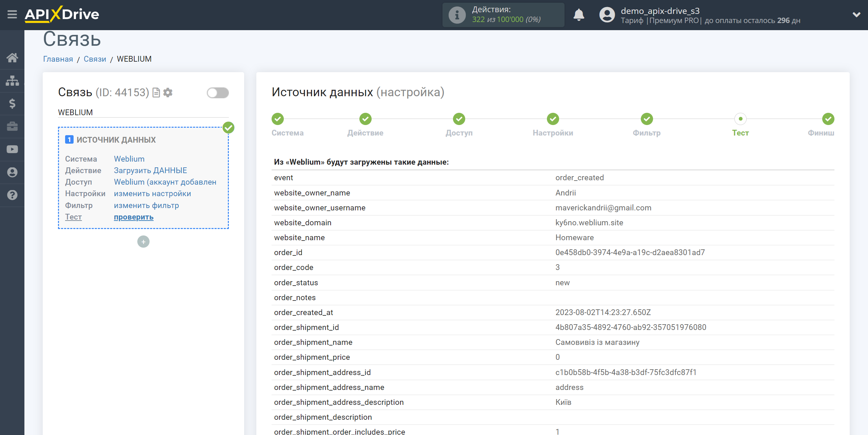Click the order_status value new
This screenshot has width=868, height=435.
563,283
